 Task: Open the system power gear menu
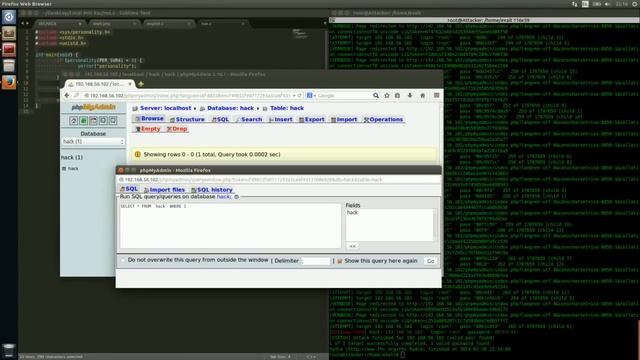coord(635,4)
